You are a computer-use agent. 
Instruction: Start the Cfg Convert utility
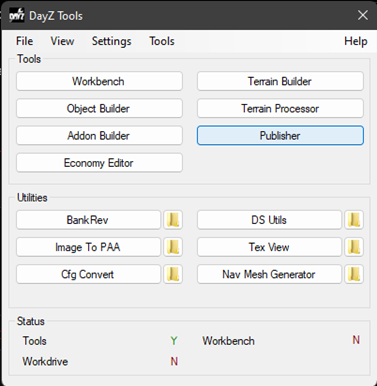(x=89, y=274)
